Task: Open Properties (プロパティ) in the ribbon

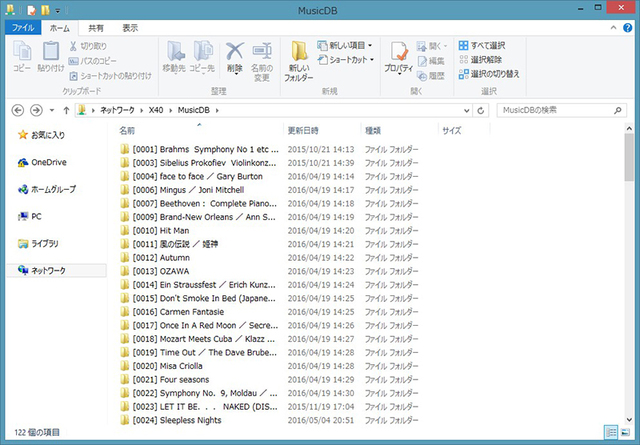Action: click(399, 60)
